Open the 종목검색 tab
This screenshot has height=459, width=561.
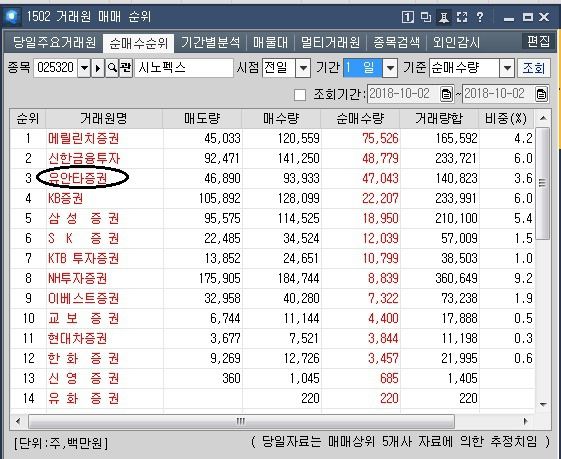click(x=396, y=43)
